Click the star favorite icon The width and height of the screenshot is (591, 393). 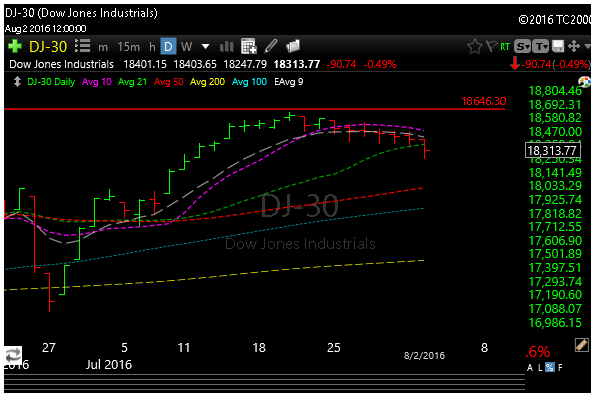(475, 46)
